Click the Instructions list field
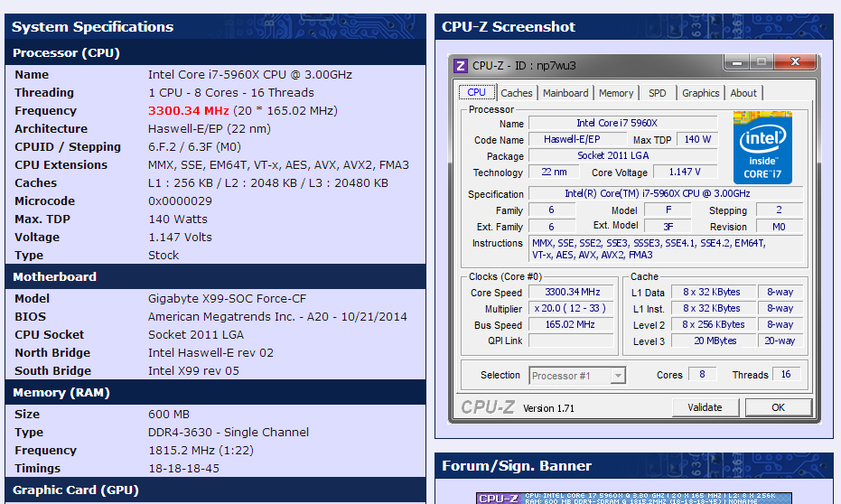The height and width of the screenshot is (504, 841). click(666, 249)
